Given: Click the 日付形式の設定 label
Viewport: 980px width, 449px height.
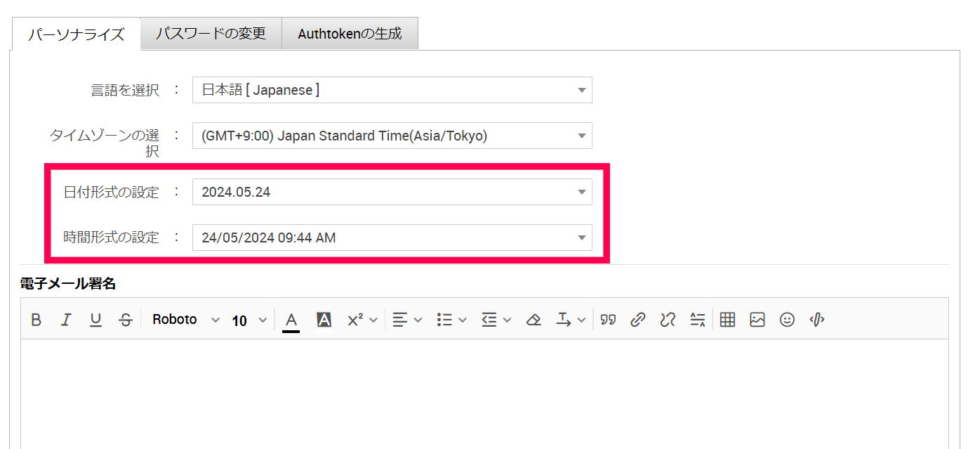Looking at the screenshot, I should click(x=112, y=192).
